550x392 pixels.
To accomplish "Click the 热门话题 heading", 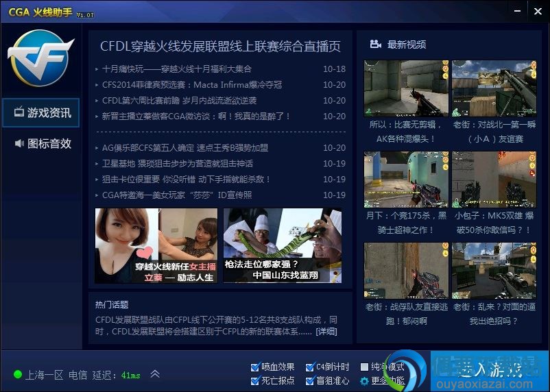I will [112, 304].
